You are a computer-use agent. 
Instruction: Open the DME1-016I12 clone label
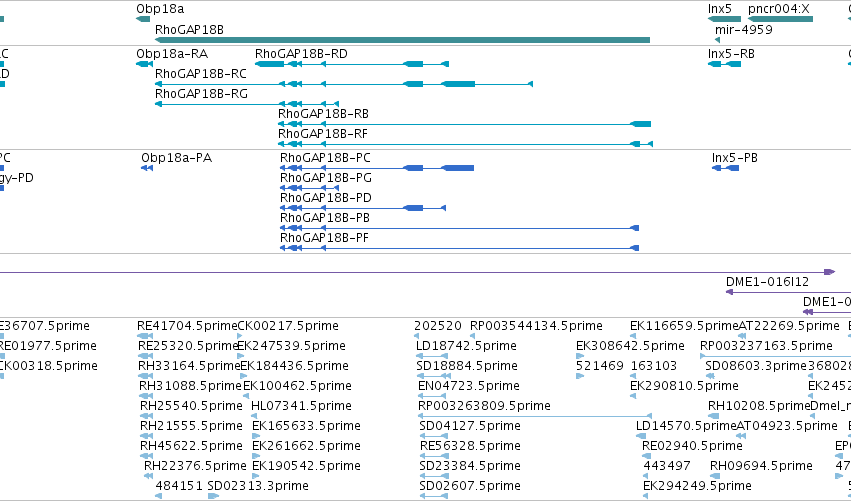[x=767, y=282]
